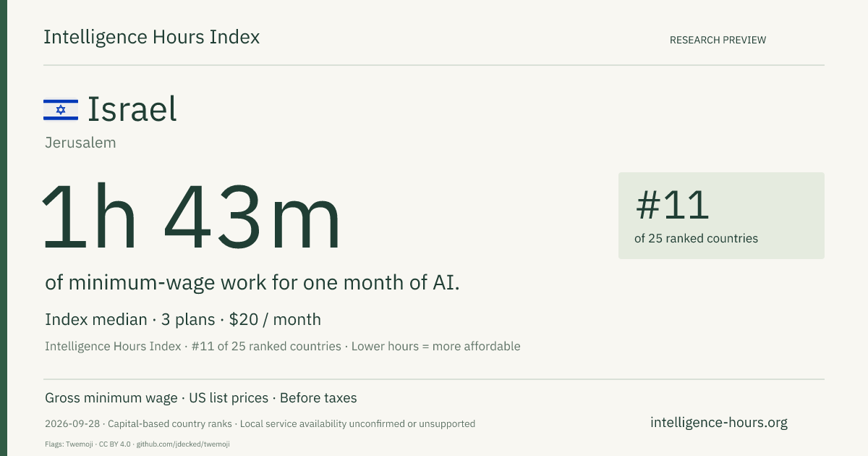Click the 2026-09-28 date stamp
The height and width of the screenshot is (456, 868).
click(x=72, y=423)
